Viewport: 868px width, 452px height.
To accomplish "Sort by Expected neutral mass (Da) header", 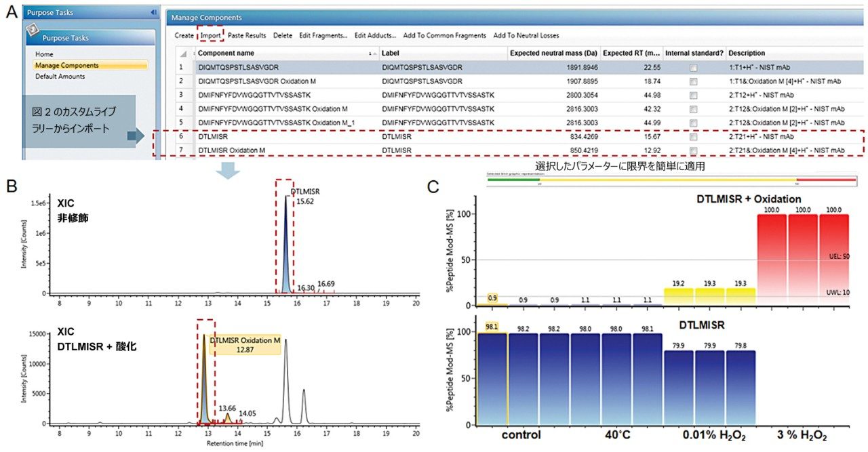I will (x=553, y=54).
